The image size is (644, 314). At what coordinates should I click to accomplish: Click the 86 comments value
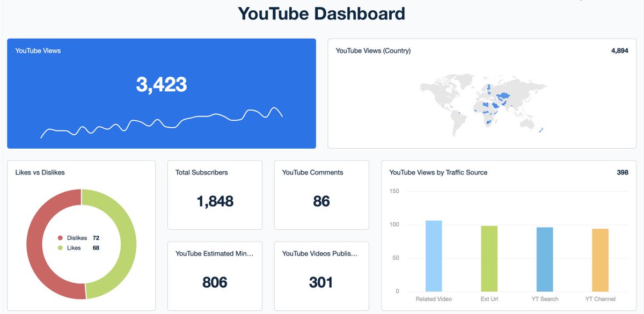321,201
